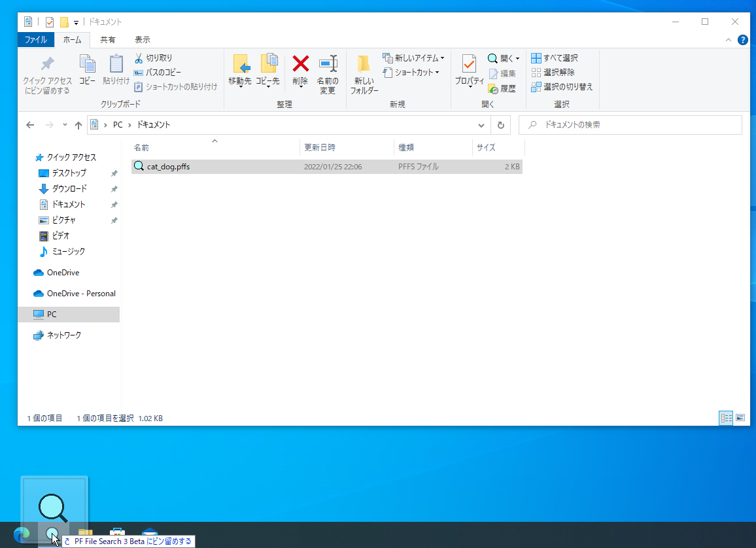
Task: Click Rename (名前の変更) in the ribbon
Action: point(328,75)
